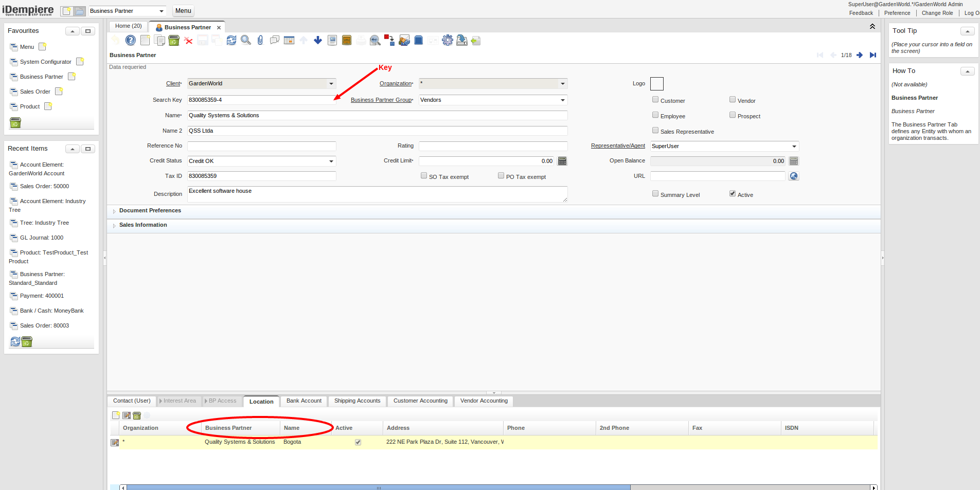Enable the Customer checkbox

[655, 99]
